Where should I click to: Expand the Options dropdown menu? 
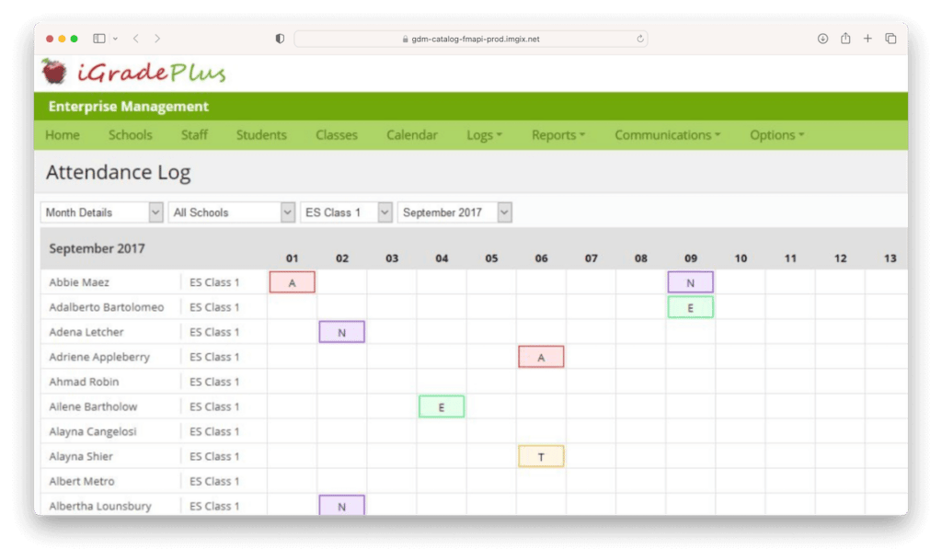tap(776, 135)
